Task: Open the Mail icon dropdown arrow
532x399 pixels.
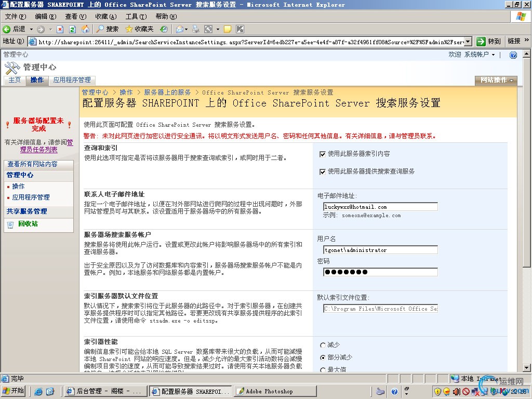Action: point(187,29)
